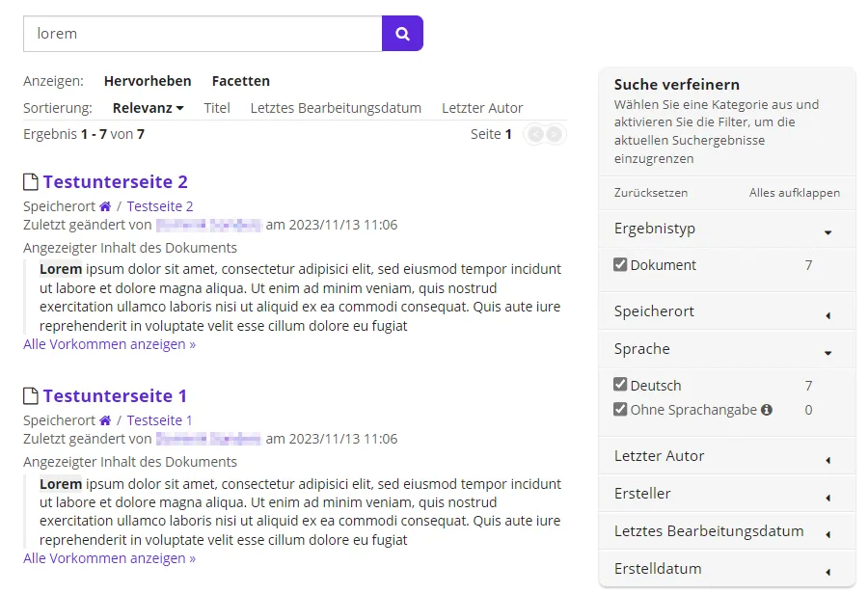Open the home icon in Testunterseite 1 breadcrumb
This screenshot has width=868, height=594.
coord(104,419)
